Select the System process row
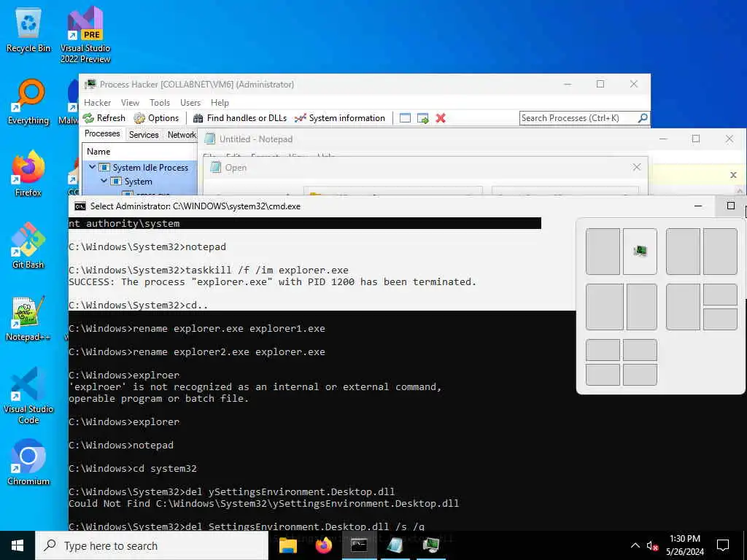The height and width of the screenshot is (560, 747). (139, 182)
